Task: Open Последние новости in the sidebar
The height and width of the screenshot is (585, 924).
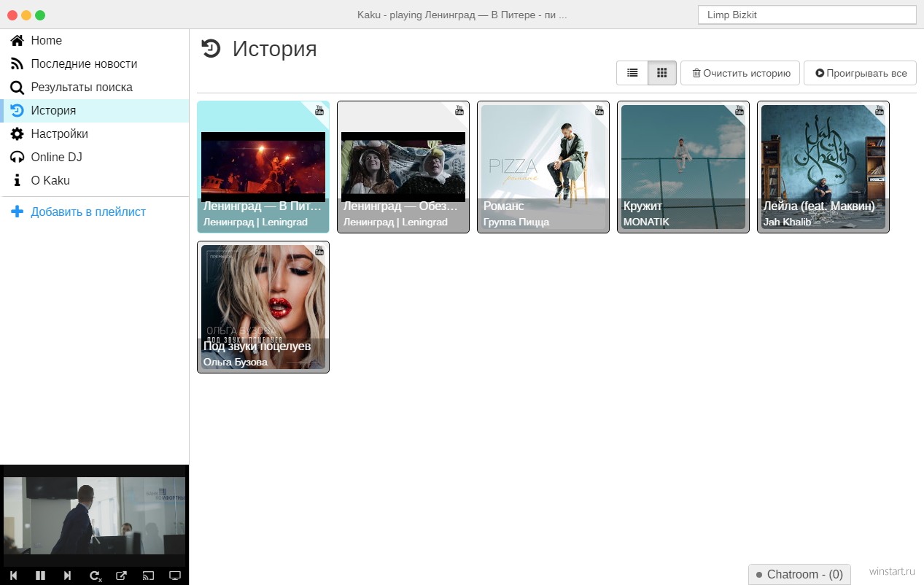Action: click(95, 64)
